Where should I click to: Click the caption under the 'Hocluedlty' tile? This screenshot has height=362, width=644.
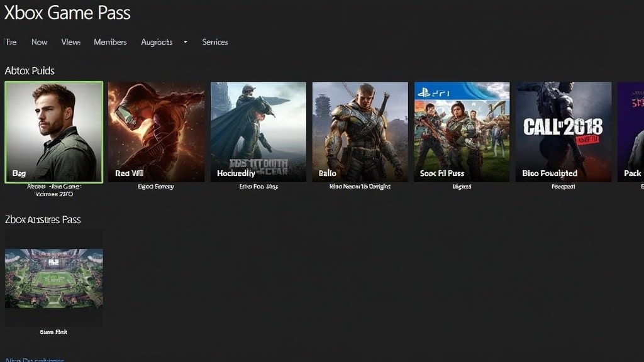[x=258, y=186]
